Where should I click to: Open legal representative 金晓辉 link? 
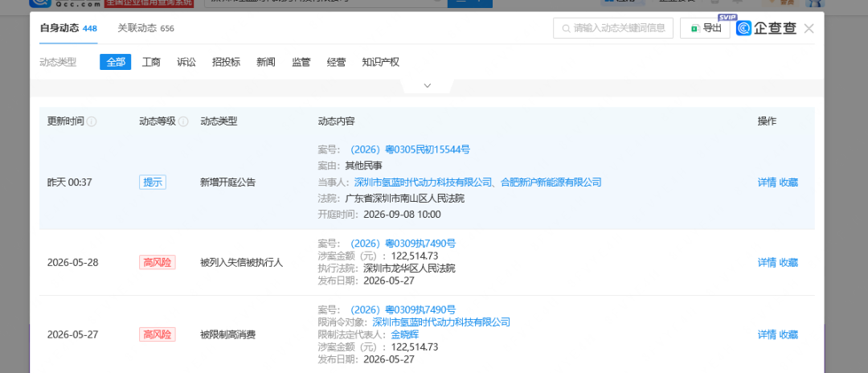coord(404,334)
